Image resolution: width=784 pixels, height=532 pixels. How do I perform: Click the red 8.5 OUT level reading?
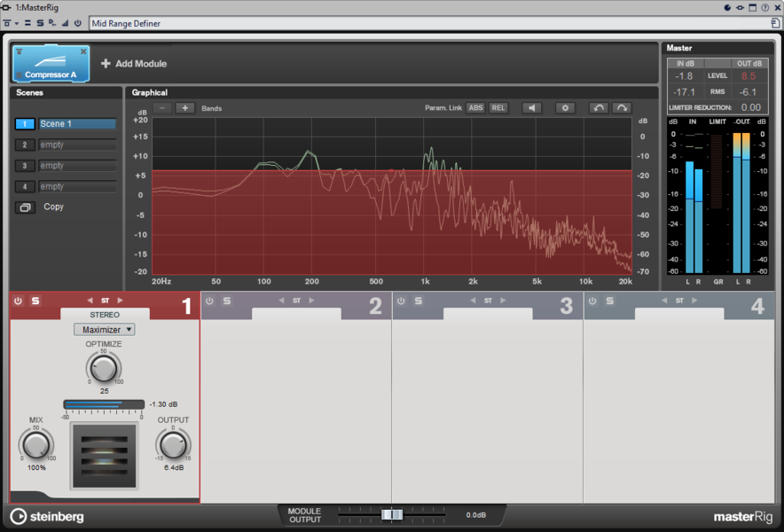tap(749, 76)
